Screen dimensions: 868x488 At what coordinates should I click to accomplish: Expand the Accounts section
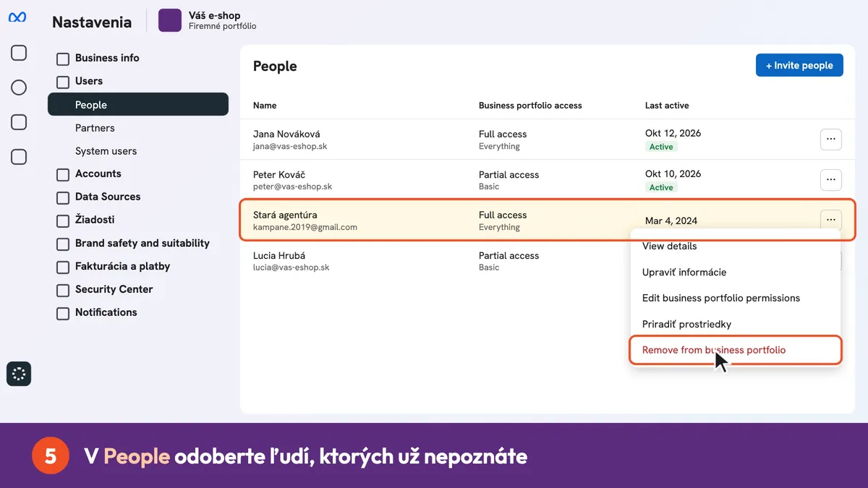98,174
